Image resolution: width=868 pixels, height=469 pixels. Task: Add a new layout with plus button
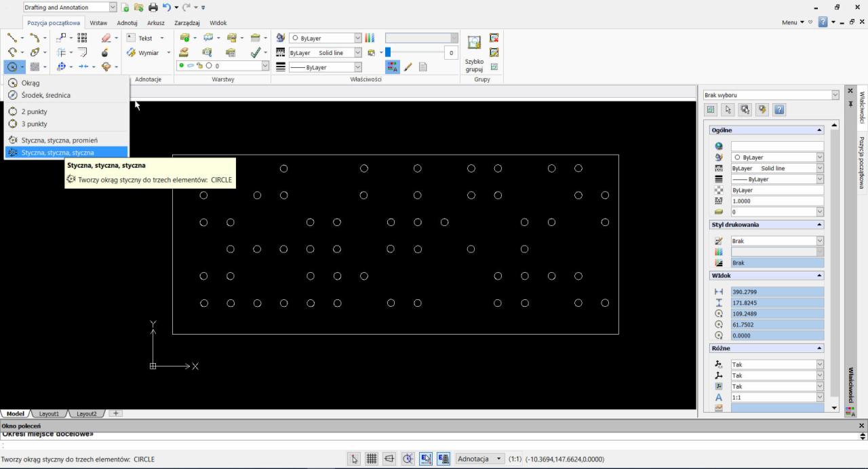click(115, 413)
